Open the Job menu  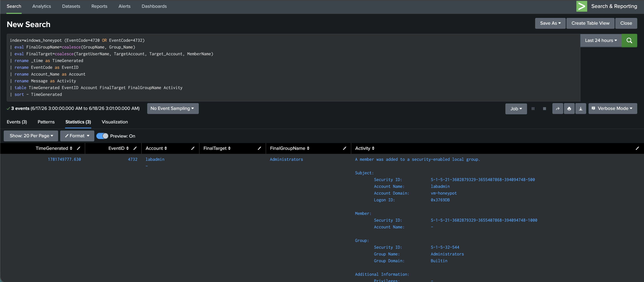click(516, 109)
